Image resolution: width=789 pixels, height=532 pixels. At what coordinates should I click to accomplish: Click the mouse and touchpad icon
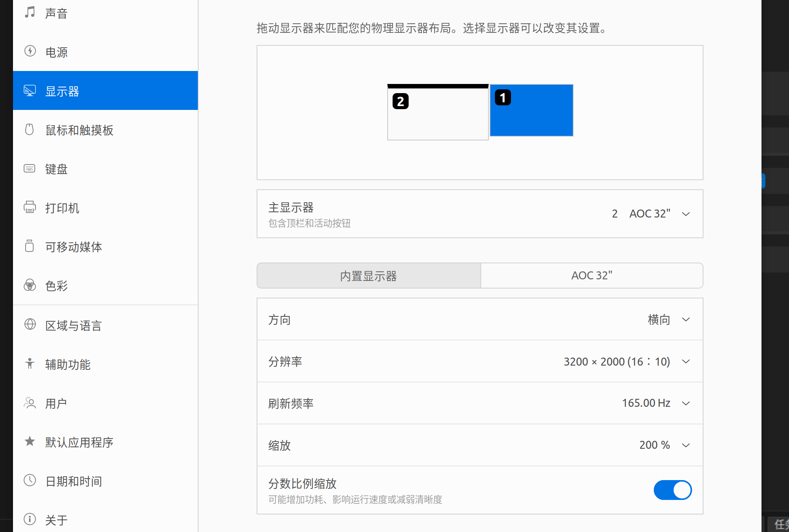pos(30,130)
